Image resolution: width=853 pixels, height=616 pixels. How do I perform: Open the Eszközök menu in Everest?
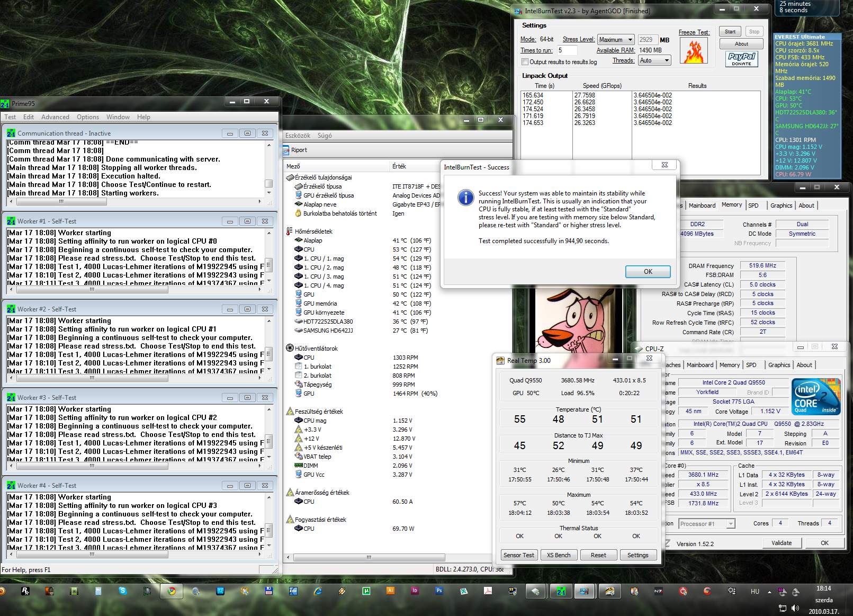coord(298,136)
